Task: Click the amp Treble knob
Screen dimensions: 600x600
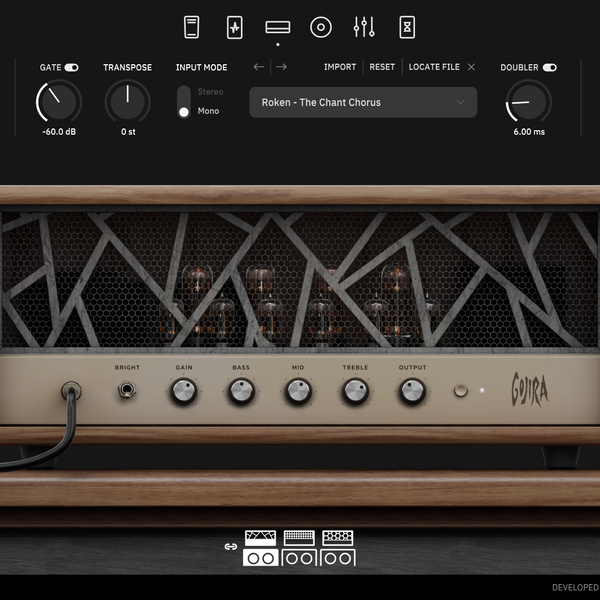Action: 355,391
